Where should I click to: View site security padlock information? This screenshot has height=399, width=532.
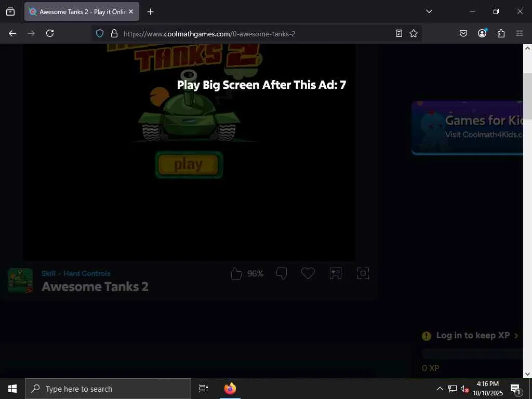(114, 33)
